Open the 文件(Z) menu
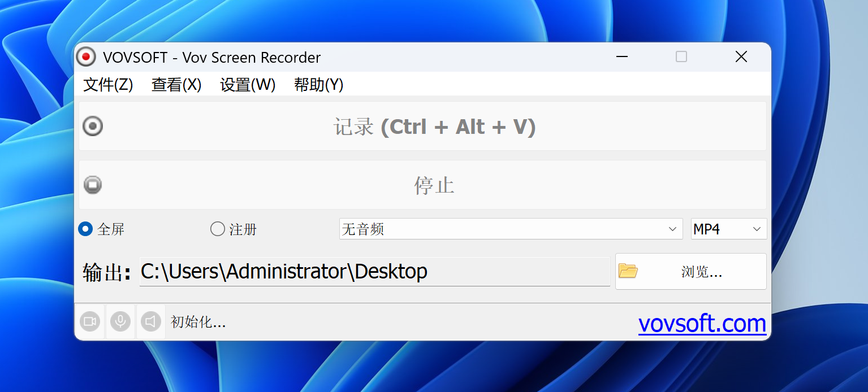Screen dimensions: 868x392 [x=108, y=85]
